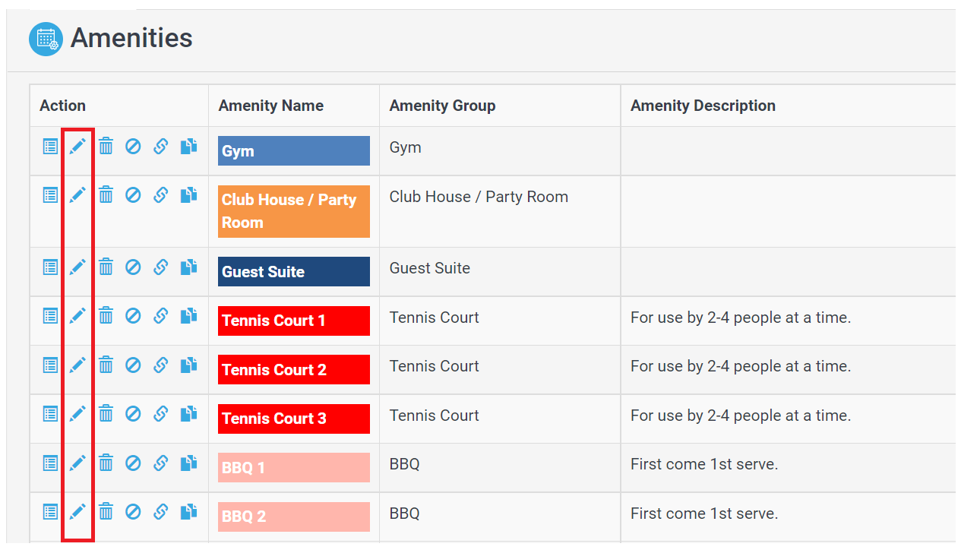The image size is (980, 553).
Task: Click the link icon for BBQ 1
Action: [160, 463]
